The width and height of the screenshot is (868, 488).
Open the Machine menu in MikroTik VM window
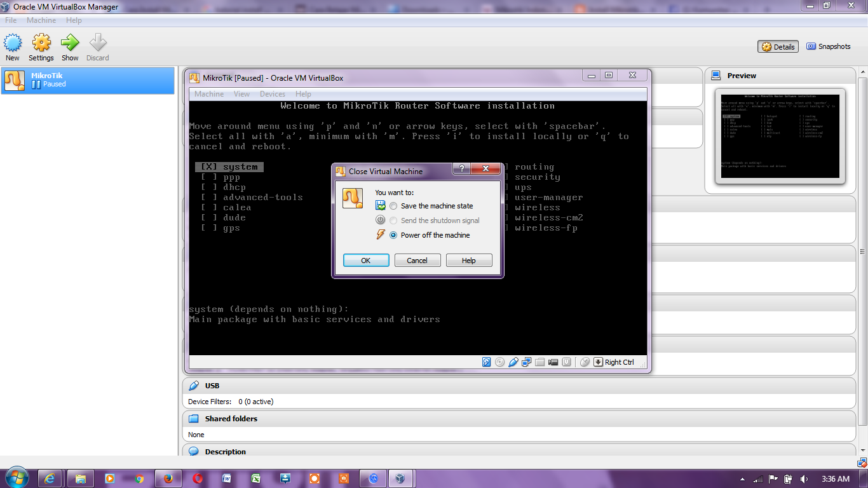209,94
